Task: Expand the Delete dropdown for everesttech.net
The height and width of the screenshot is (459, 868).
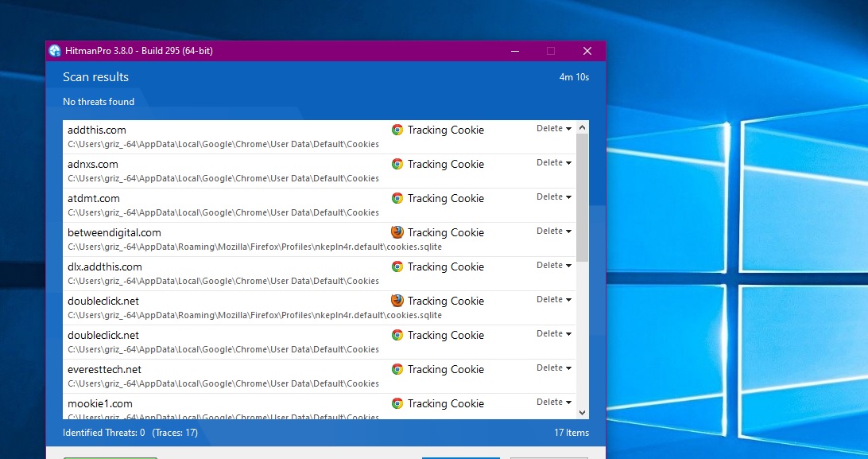Action: 553,368
